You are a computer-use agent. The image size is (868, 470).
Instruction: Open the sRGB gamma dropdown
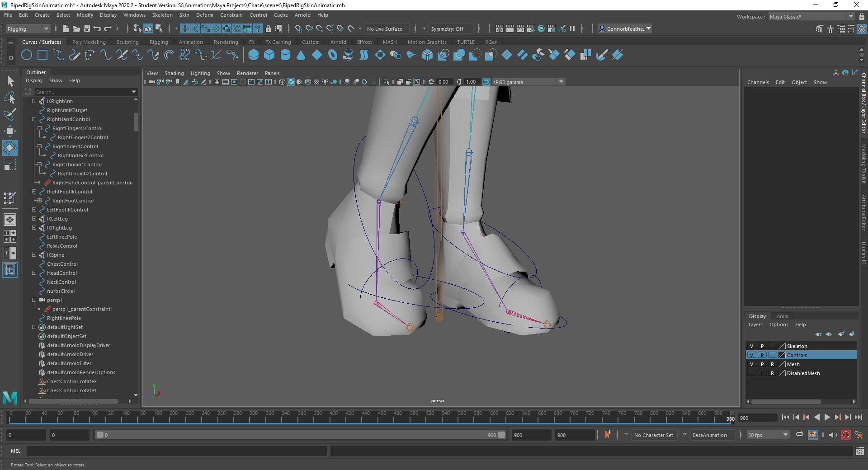[x=561, y=82]
